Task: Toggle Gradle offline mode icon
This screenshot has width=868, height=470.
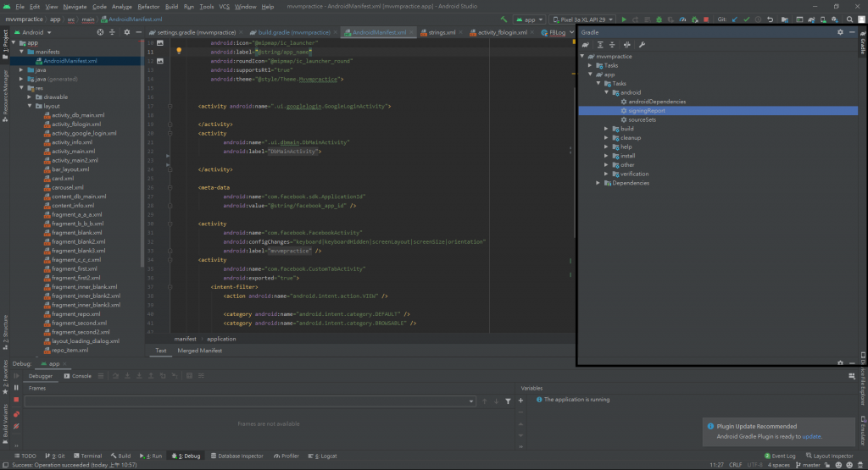Action: point(627,44)
